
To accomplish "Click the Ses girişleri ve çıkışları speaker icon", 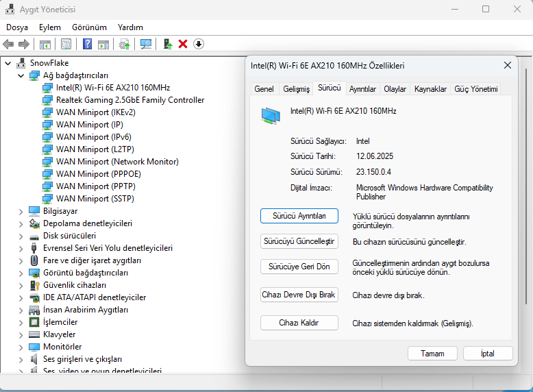I will [x=34, y=359].
